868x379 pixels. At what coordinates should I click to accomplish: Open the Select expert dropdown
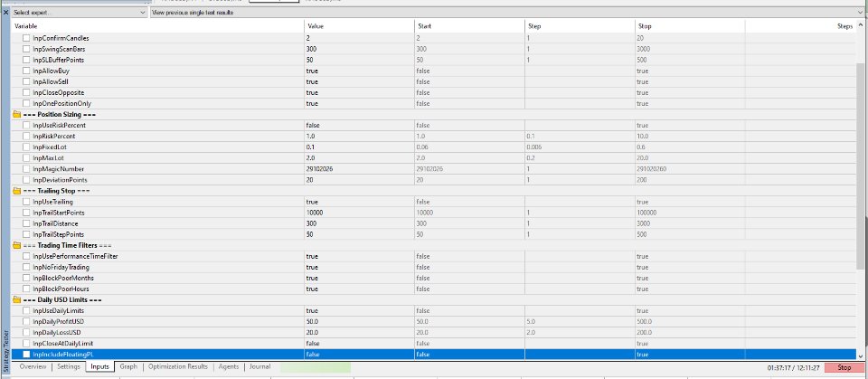pyautogui.click(x=80, y=12)
